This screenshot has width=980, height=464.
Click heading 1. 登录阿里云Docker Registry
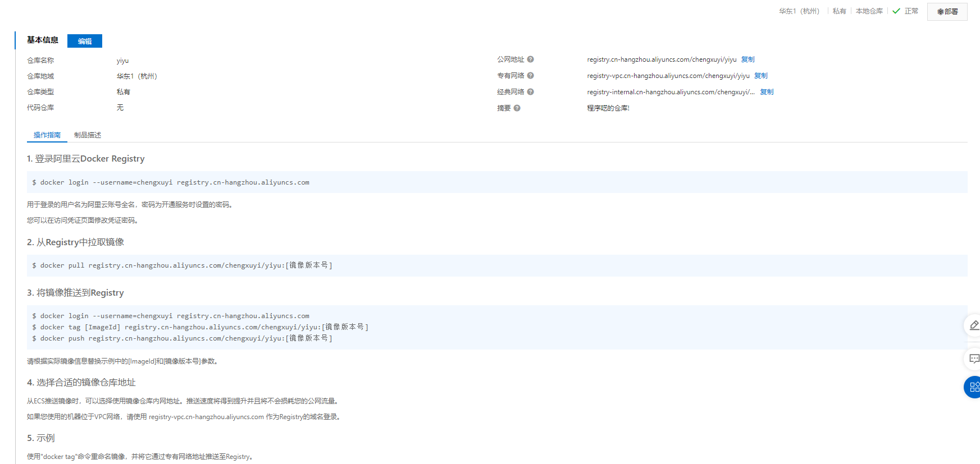click(x=86, y=159)
